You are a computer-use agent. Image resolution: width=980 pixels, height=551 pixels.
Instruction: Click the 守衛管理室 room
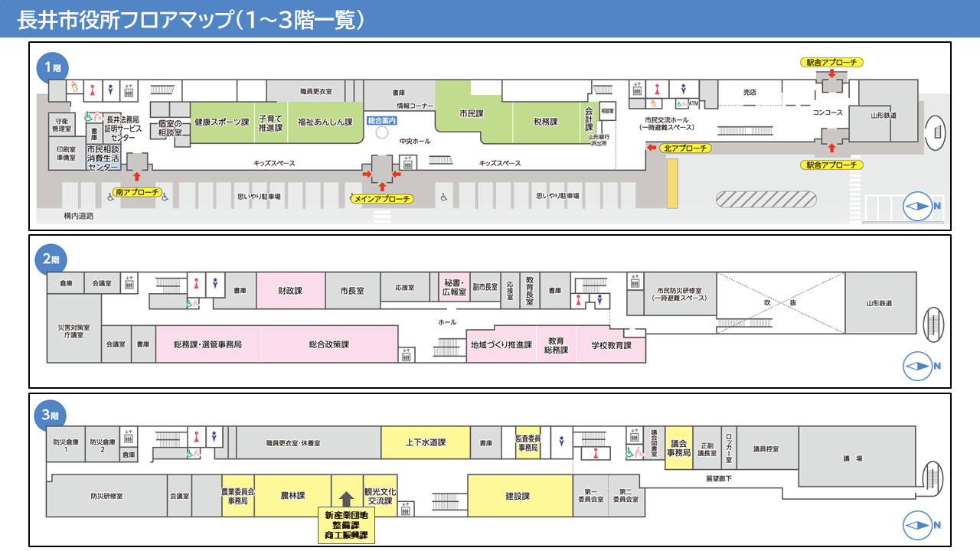61,125
